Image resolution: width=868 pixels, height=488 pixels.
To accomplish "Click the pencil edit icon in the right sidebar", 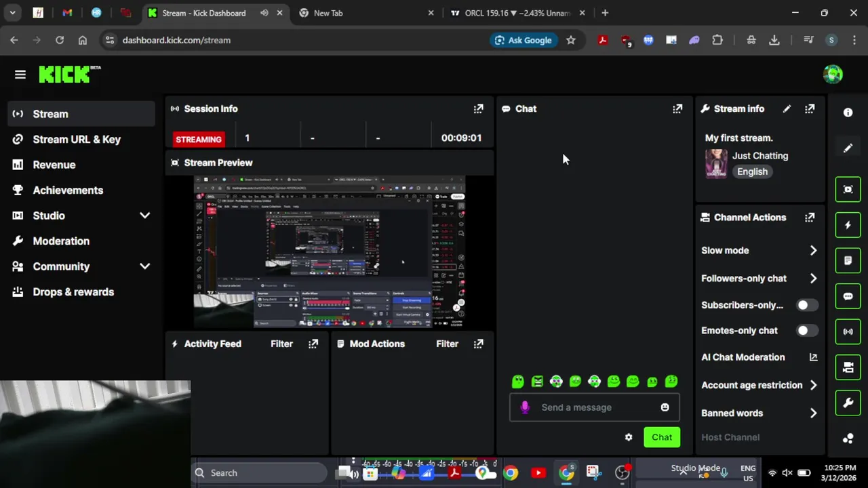I will pos(848,148).
